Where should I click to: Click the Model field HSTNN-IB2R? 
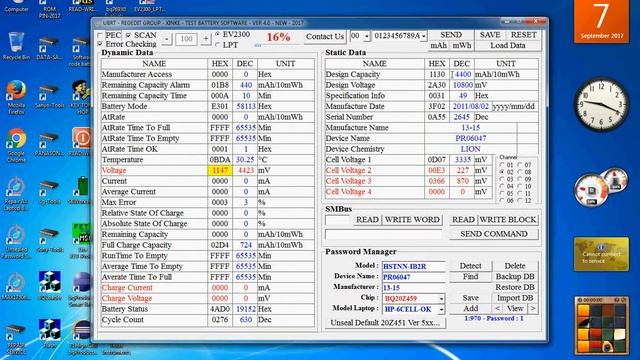click(413, 267)
